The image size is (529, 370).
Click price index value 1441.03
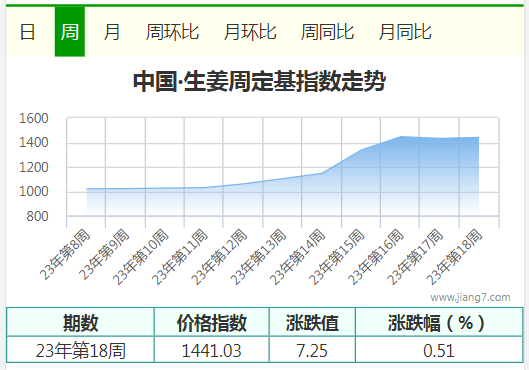tap(212, 350)
